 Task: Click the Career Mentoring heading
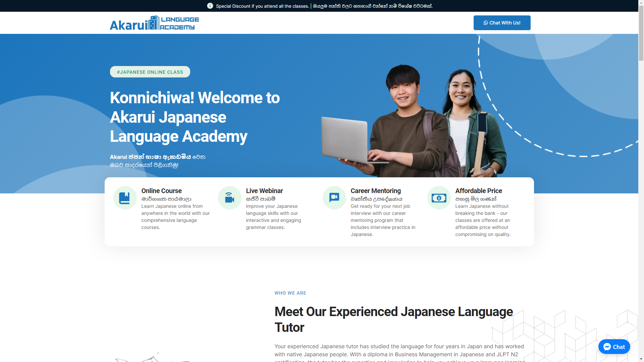(375, 191)
